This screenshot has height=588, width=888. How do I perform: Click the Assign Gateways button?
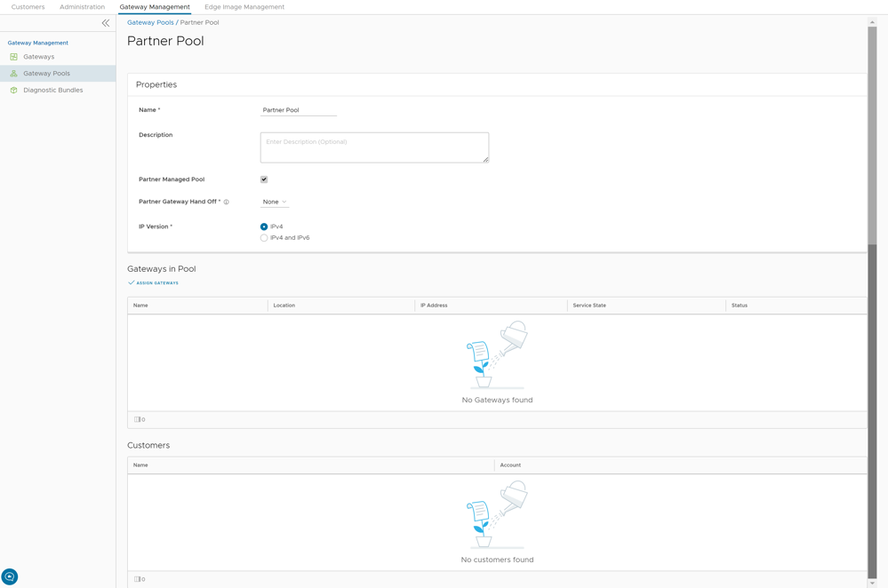coord(153,283)
